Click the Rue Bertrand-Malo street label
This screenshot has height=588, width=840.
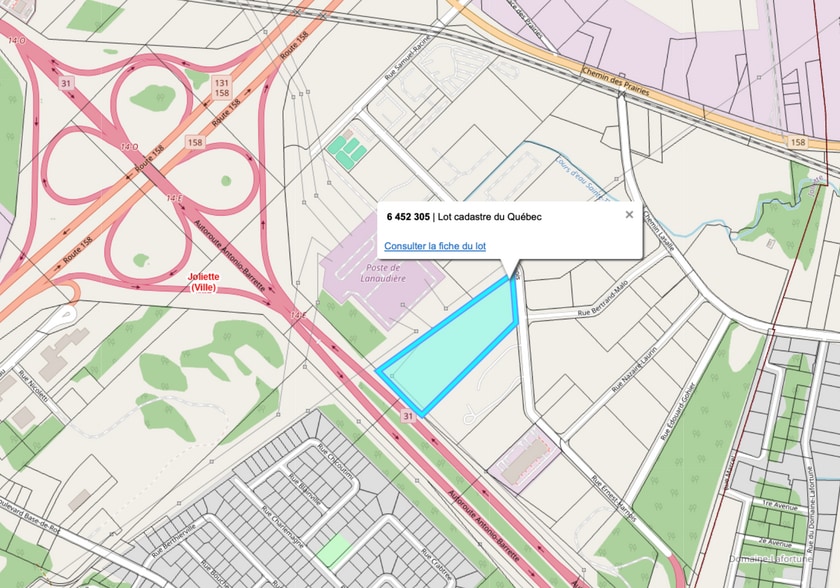click(603, 299)
